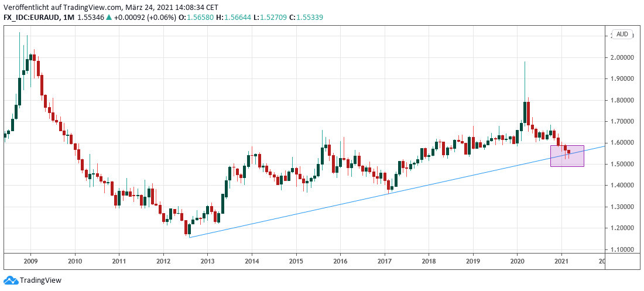Click the 2013 time axis label
The image size is (644, 291).
[x=207, y=261]
